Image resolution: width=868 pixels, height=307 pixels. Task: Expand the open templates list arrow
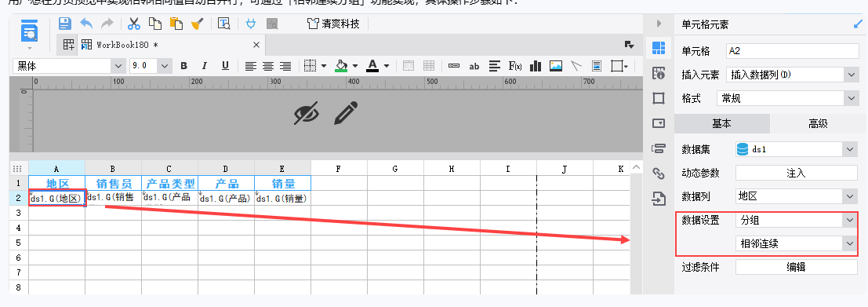[629, 44]
